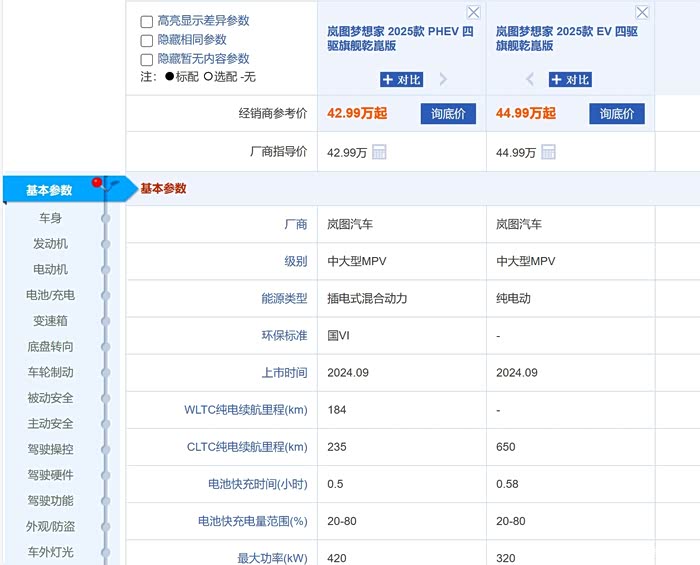The width and height of the screenshot is (700, 565).
Task: Click 询底价 for the EV model
Action: 617,114
